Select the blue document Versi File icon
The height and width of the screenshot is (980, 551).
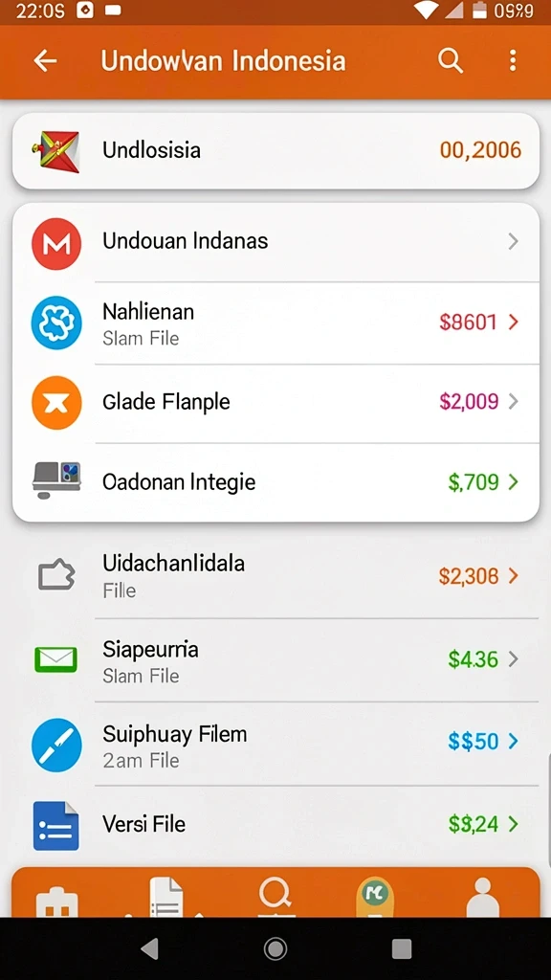point(55,826)
